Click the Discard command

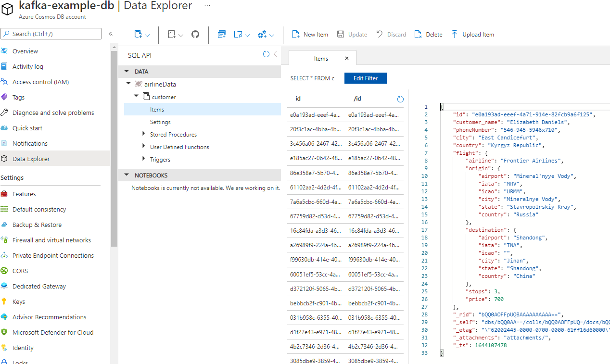391,35
